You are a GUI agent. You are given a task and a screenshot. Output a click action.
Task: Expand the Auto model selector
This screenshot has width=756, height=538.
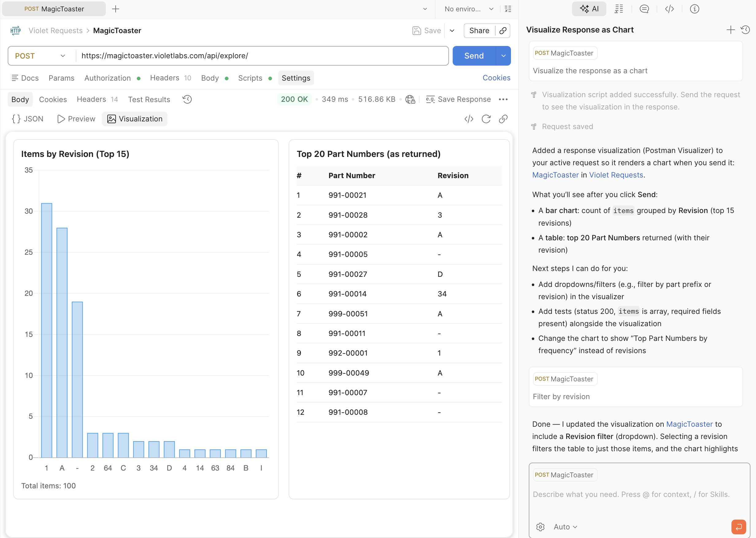click(x=566, y=527)
